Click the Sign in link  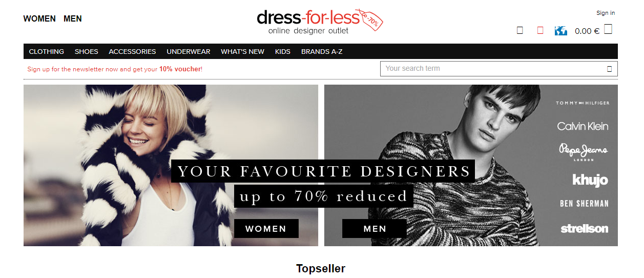coord(606,13)
